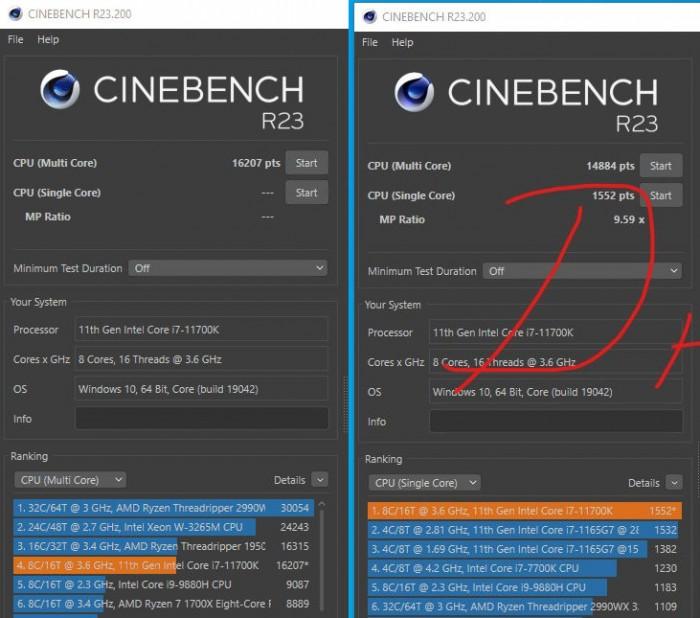The image size is (700, 618).
Task: Expand ranking Details in right window
Action: [x=674, y=483]
